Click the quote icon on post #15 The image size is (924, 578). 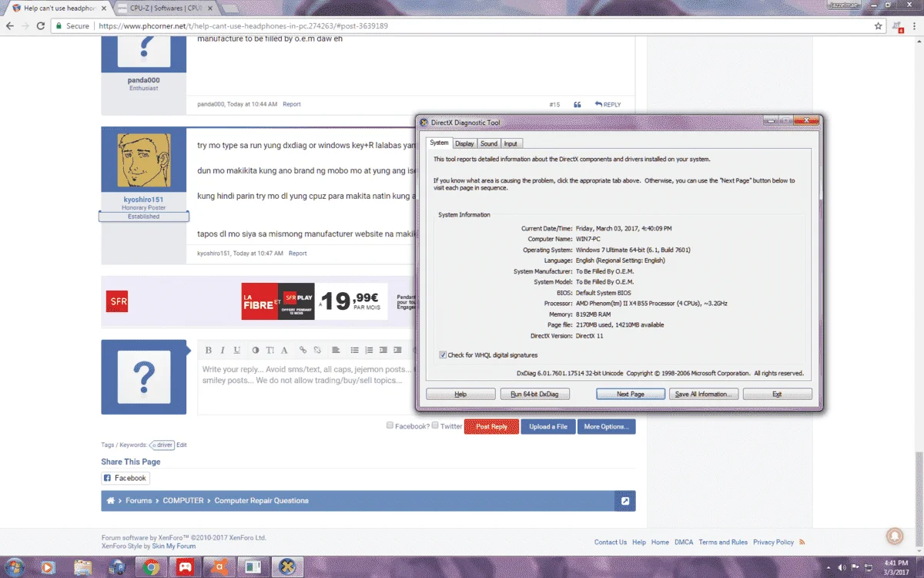coord(577,104)
